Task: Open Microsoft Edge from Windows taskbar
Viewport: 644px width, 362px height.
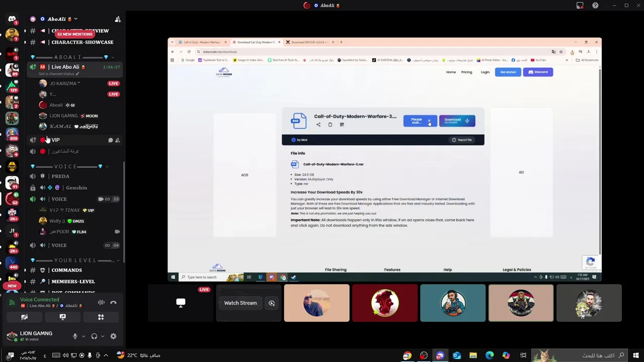Action: (490, 355)
